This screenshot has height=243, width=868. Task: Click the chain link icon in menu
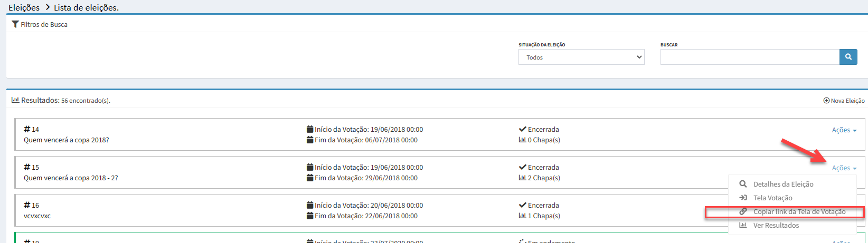743,211
